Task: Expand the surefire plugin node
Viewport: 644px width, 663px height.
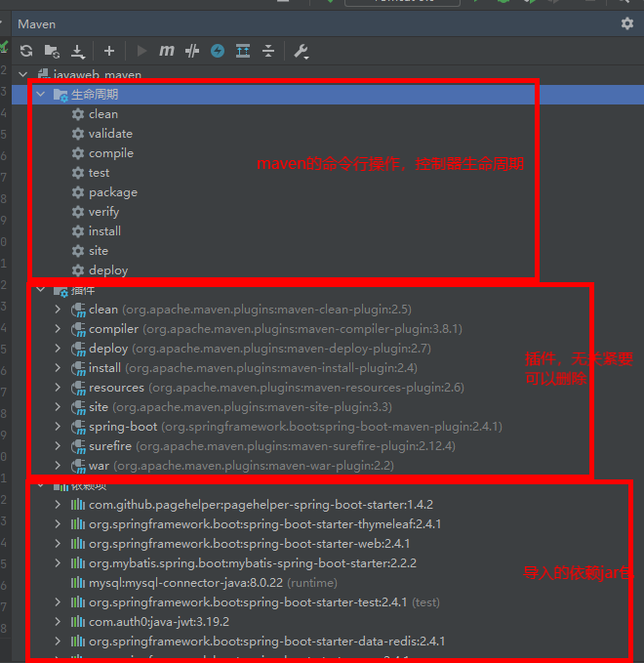Action: click(x=58, y=446)
